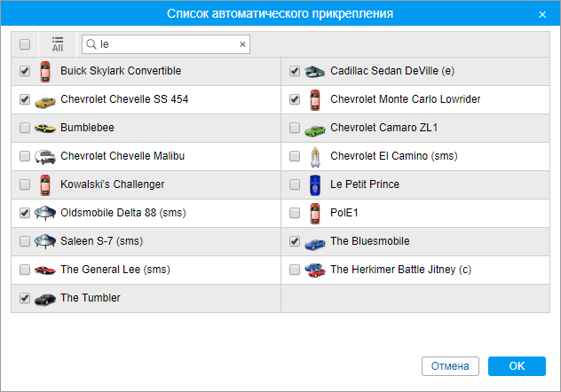Click the rocket icon beside Chevrolet El Camino
This screenshot has width=561, height=392.
pyautogui.click(x=315, y=156)
